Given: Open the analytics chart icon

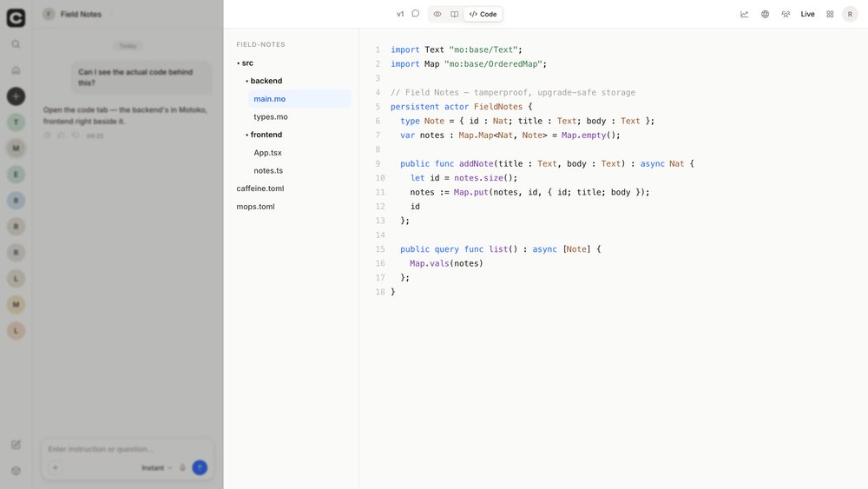Looking at the screenshot, I should 744,15.
